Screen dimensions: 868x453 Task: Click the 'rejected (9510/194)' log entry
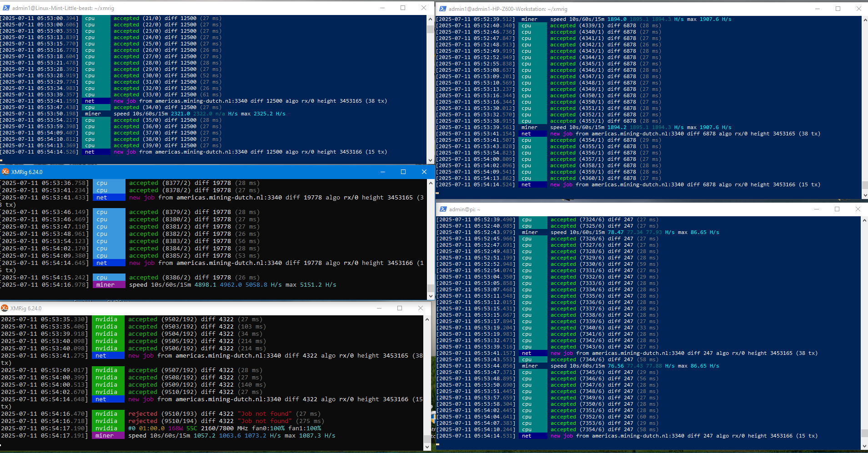point(163,421)
